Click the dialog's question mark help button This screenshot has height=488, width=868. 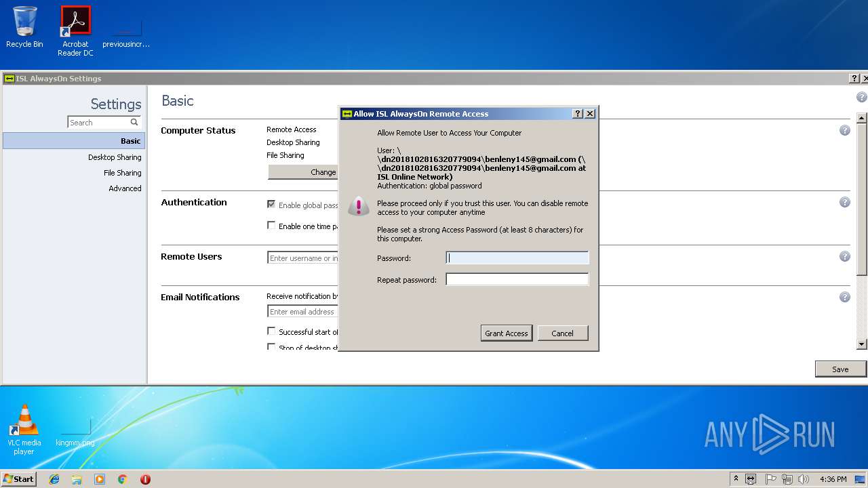pyautogui.click(x=578, y=114)
